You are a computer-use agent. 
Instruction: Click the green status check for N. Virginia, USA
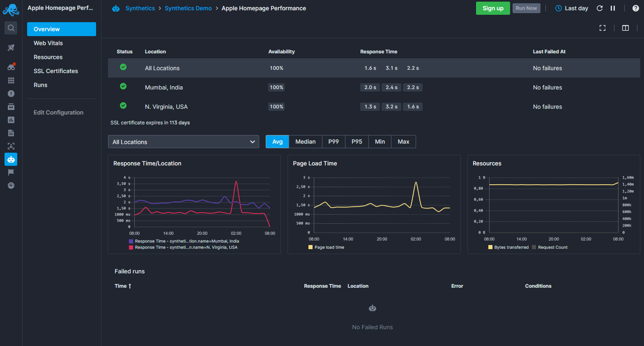point(123,105)
